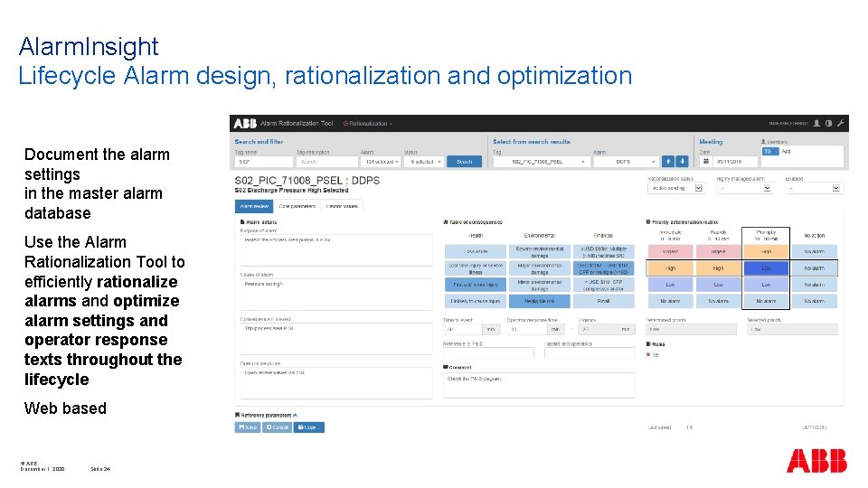Switch to the Core parameters tab
The height and width of the screenshot is (488, 868).
pos(297,206)
